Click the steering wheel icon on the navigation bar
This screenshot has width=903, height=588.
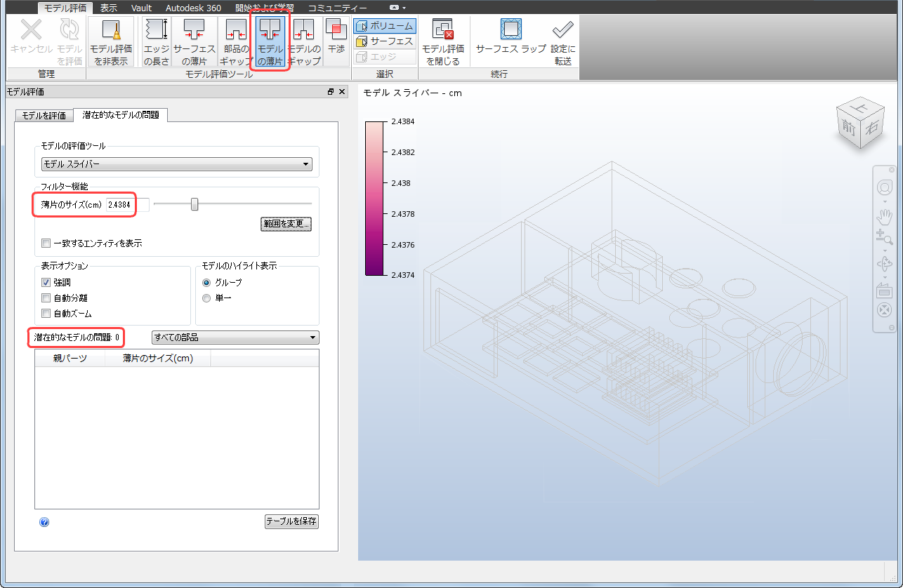click(885, 188)
